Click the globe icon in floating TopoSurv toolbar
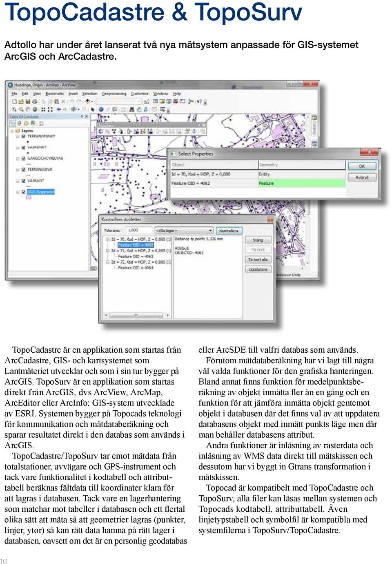The height and width of the screenshot is (564, 392). tap(101, 131)
